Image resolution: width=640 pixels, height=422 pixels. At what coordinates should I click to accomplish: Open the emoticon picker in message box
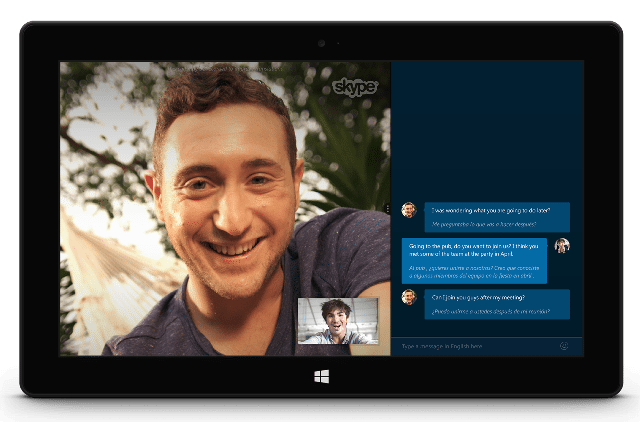565,346
